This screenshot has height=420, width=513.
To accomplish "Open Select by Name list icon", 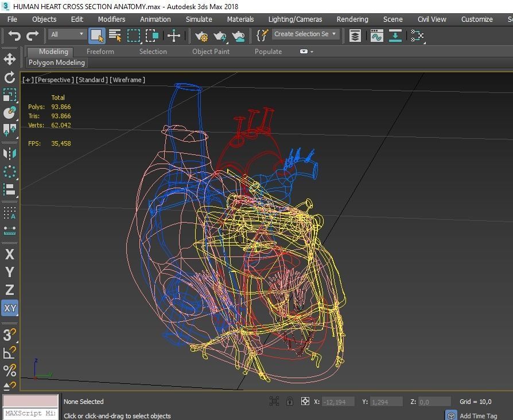I will tap(115, 36).
